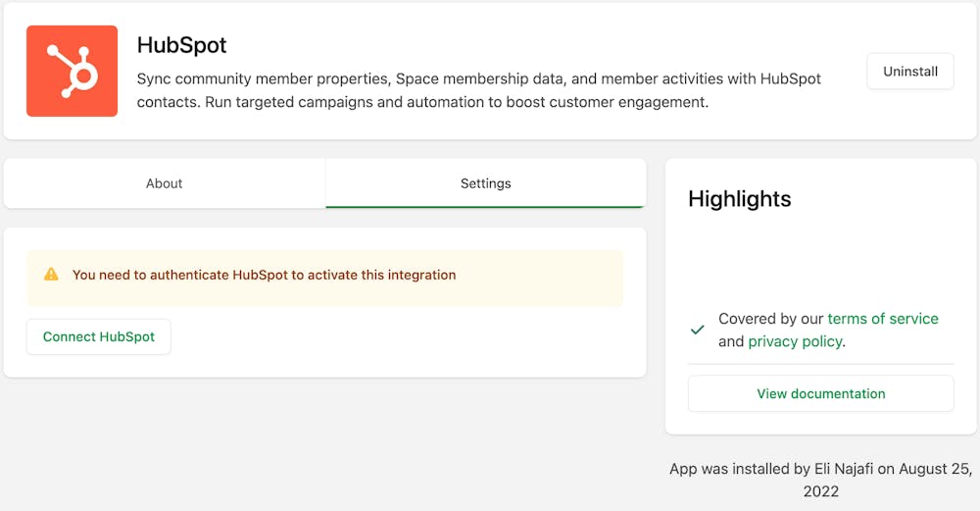Open the terms of service link
Image resolution: width=980 pixels, height=511 pixels.
click(x=882, y=319)
